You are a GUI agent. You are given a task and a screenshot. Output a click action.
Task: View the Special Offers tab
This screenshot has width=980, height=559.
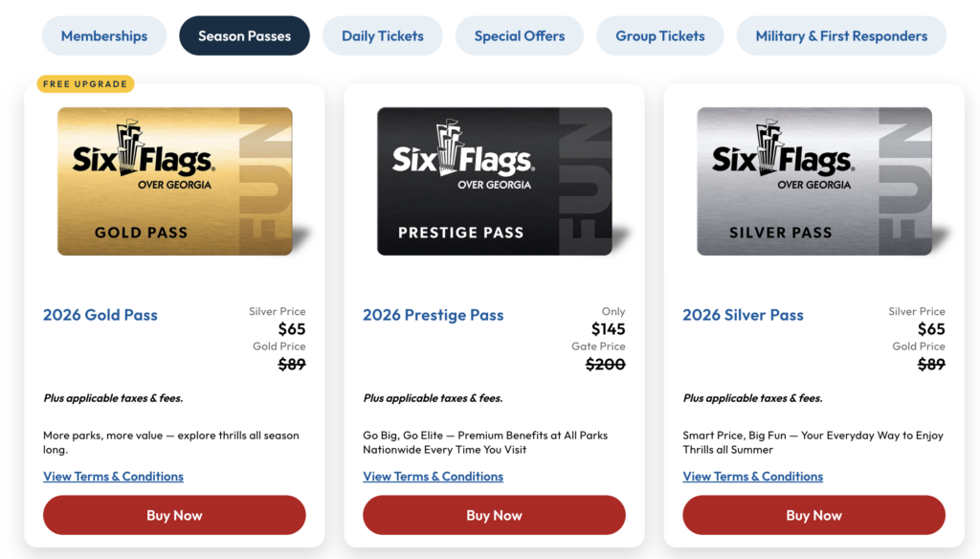coord(519,35)
